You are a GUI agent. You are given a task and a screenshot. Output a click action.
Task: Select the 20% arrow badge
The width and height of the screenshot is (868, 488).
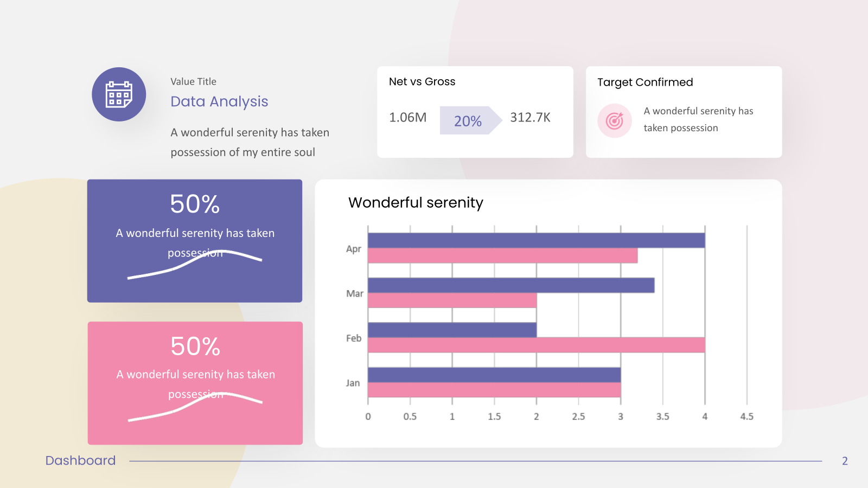(x=470, y=120)
